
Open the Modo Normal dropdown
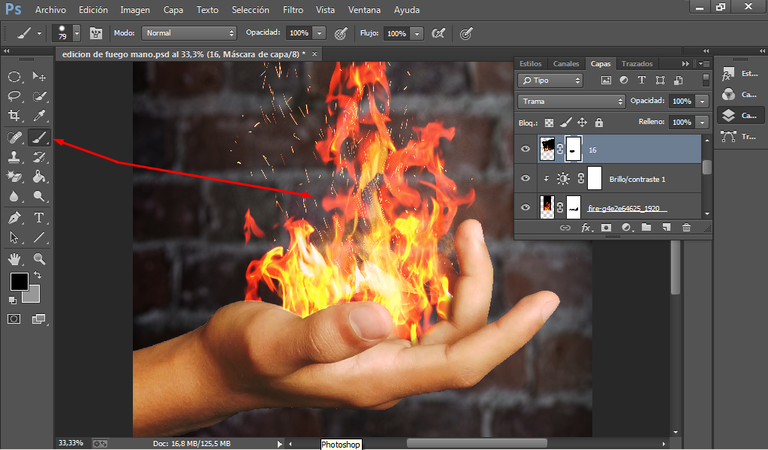pyautogui.click(x=189, y=33)
